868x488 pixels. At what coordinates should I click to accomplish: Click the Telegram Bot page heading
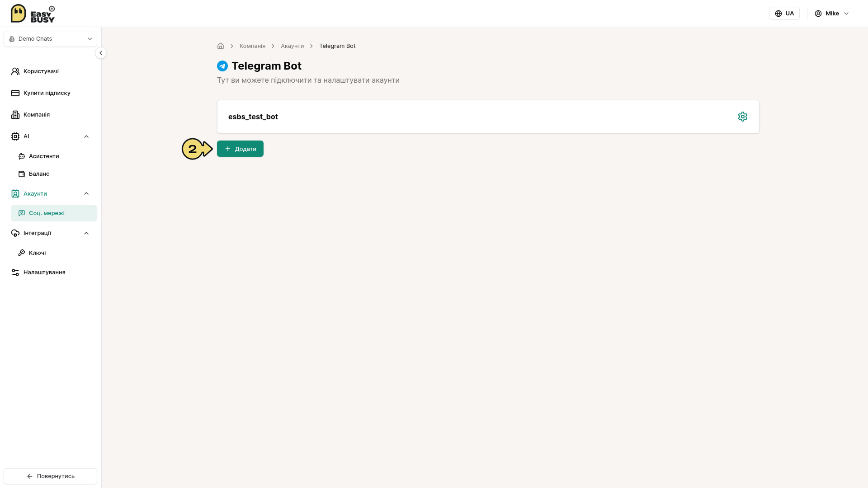tap(266, 66)
